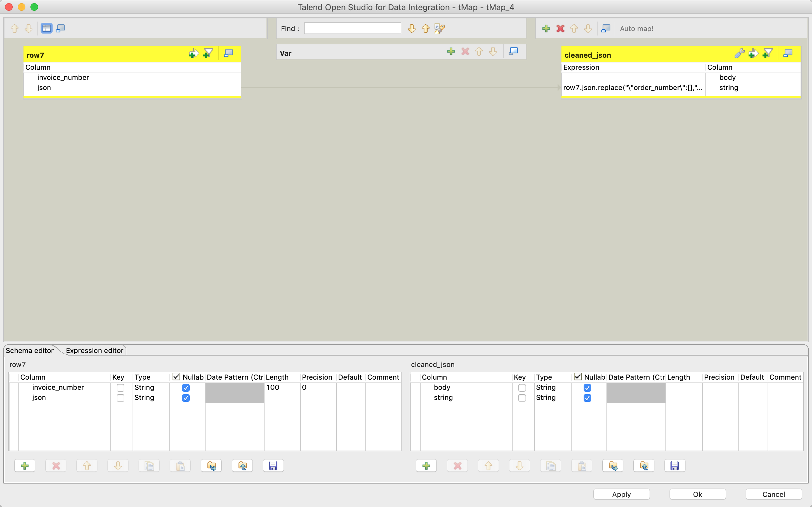The width and height of the screenshot is (812, 507).
Task: Click the wrench settings icon on cleaned_json
Action: pos(739,53)
